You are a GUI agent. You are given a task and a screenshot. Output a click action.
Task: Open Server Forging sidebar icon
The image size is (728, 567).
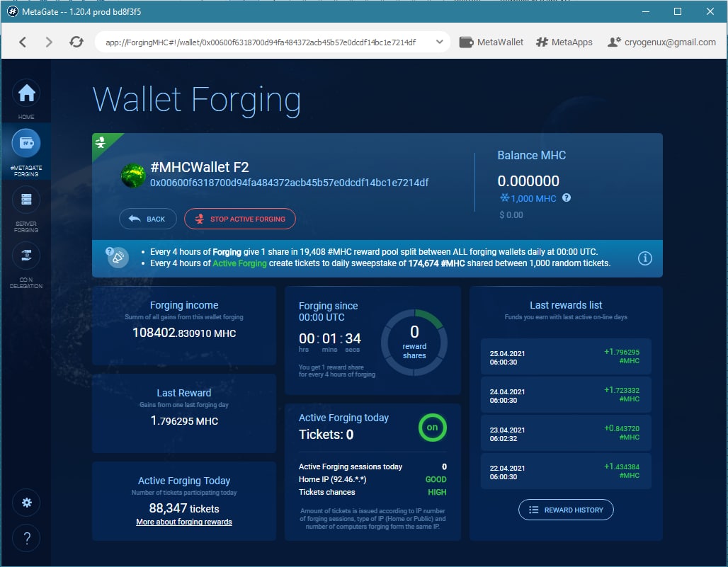[26, 200]
